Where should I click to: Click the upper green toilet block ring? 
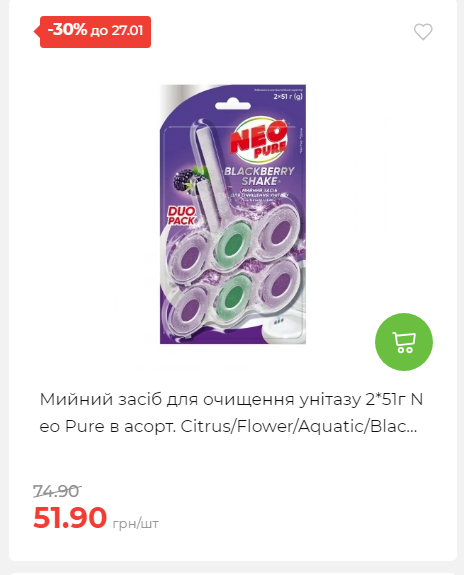pyautogui.click(x=233, y=243)
